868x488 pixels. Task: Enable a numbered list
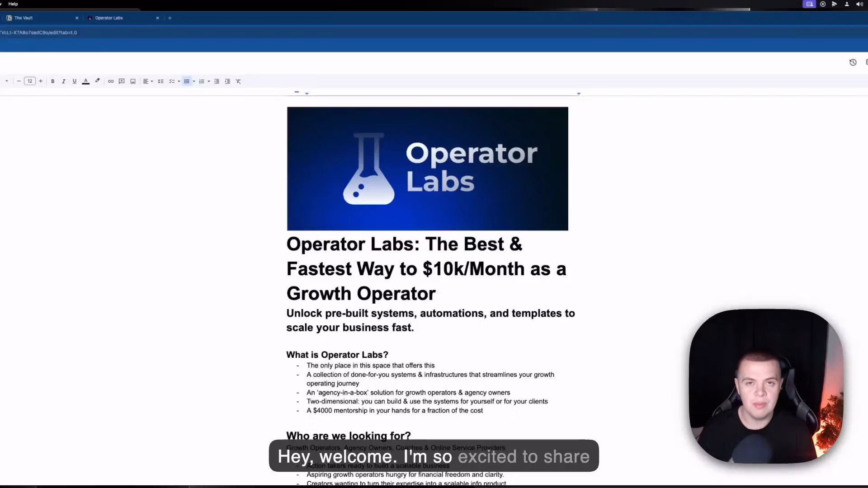(202, 81)
